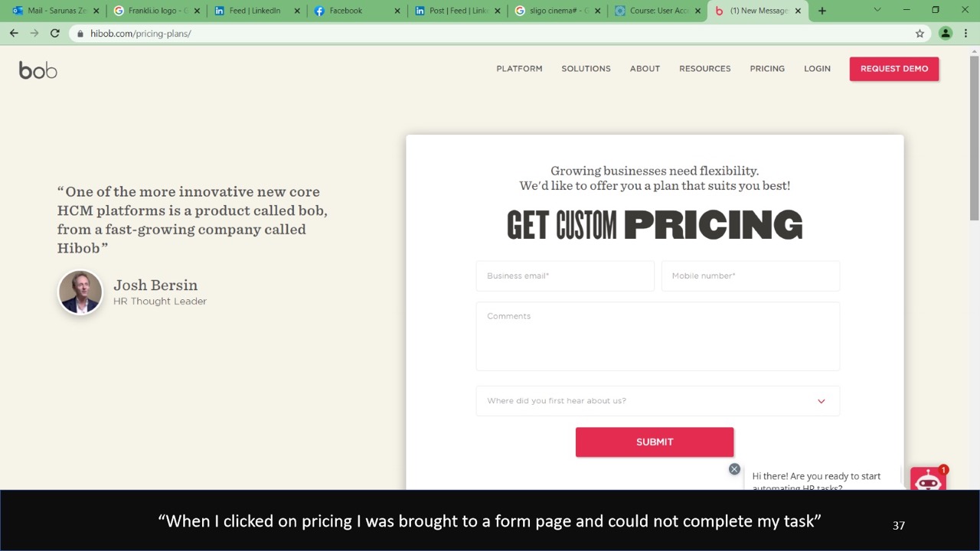The width and height of the screenshot is (980, 551).
Task: Focus the Business email field
Action: 565,275
